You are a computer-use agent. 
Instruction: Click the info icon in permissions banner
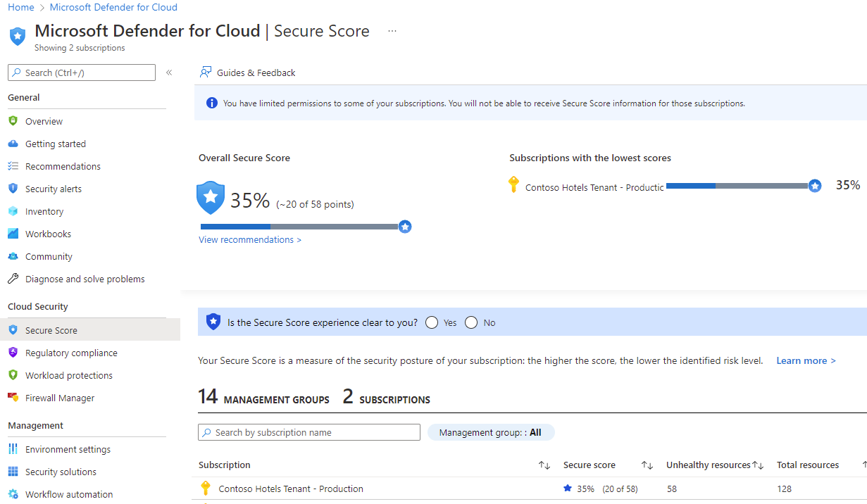(x=211, y=103)
